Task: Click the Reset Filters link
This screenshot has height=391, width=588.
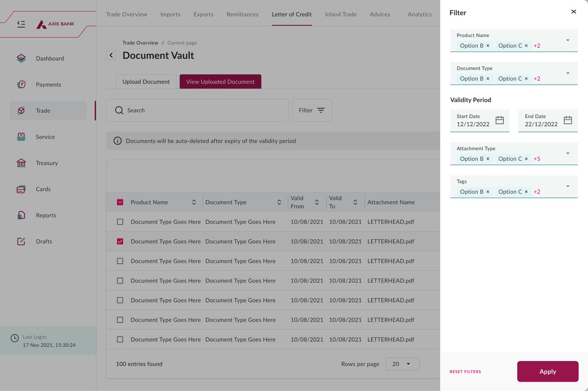Action: coord(465,371)
